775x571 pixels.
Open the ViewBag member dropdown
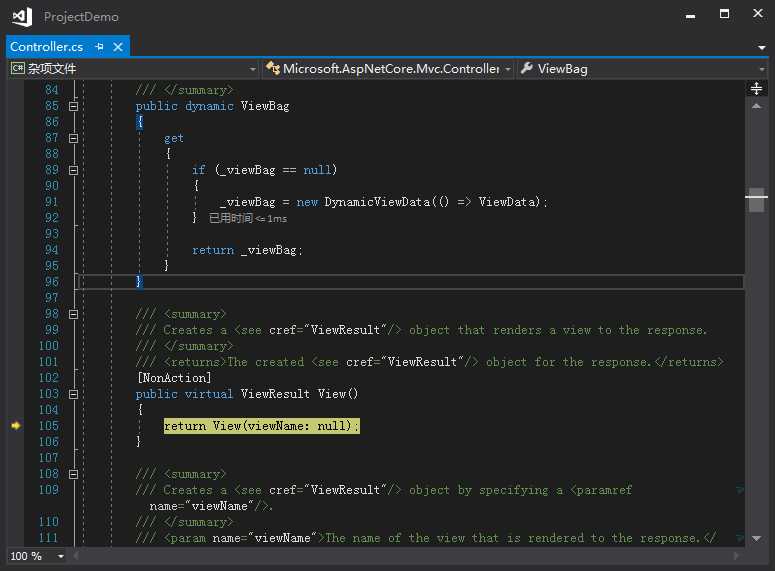(762, 69)
